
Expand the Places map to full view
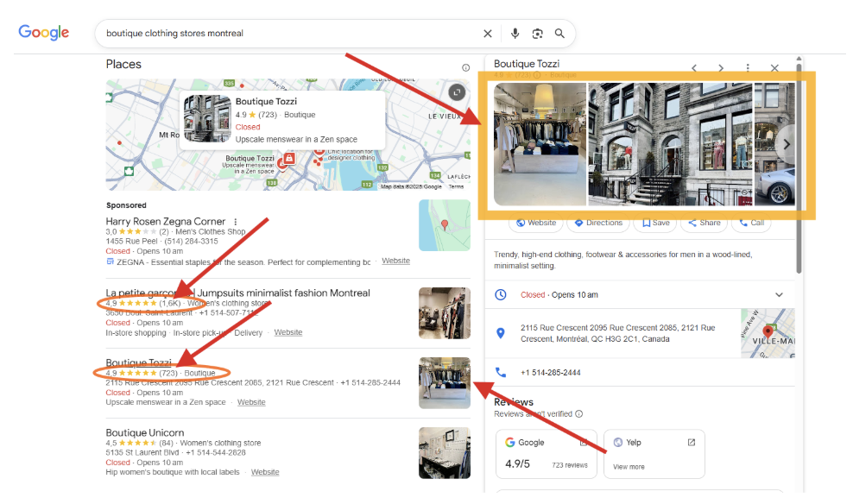pos(457,92)
